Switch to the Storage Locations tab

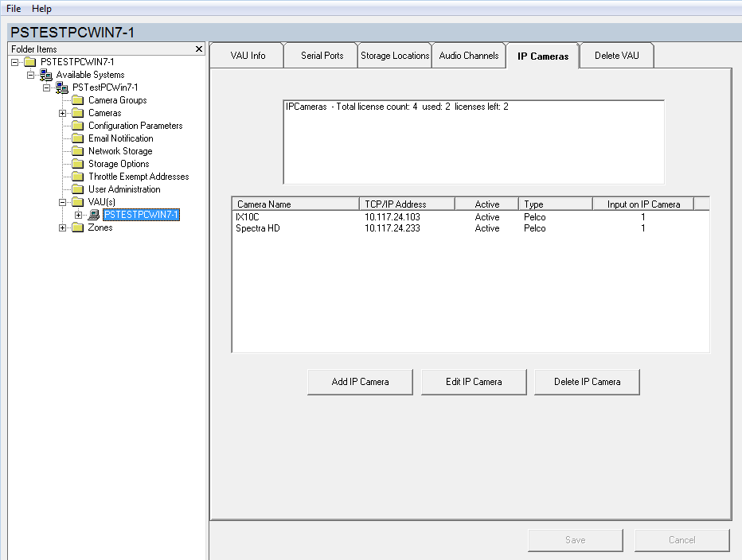tap(395, 56)
